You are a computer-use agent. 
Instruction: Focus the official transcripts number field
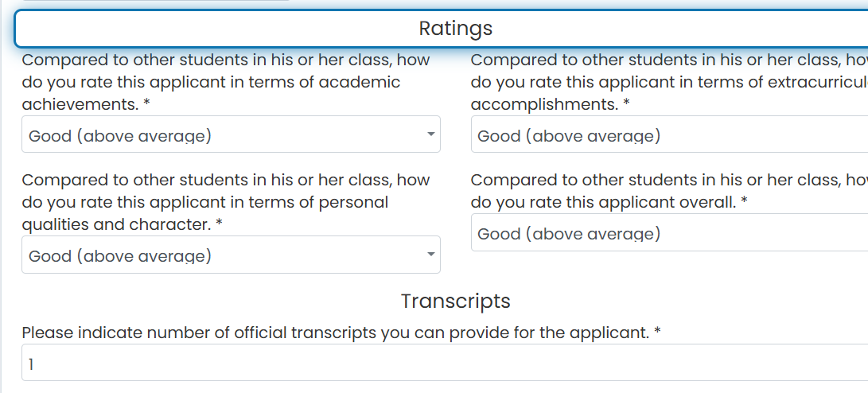pos(445,363)
